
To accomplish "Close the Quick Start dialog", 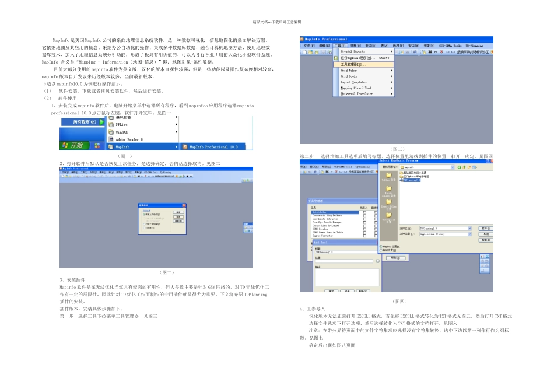I will click(184, 205).
